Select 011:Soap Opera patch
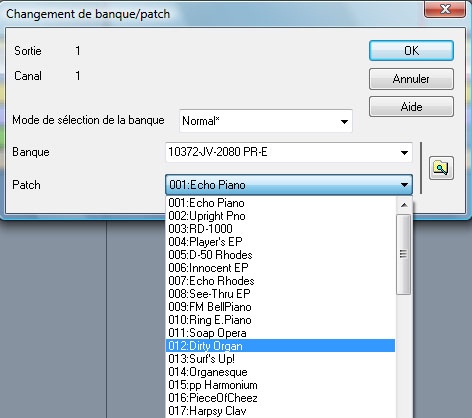 coord(280,333)
